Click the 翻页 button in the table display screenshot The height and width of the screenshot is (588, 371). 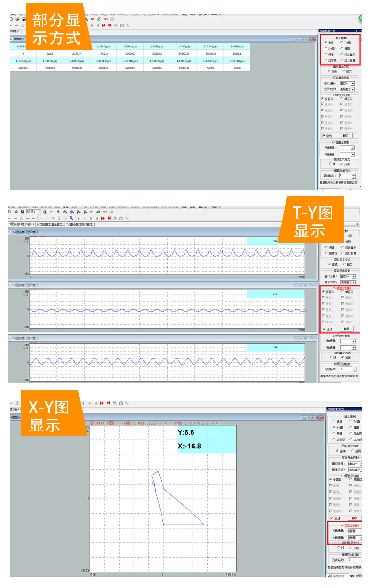coord(346,135)
